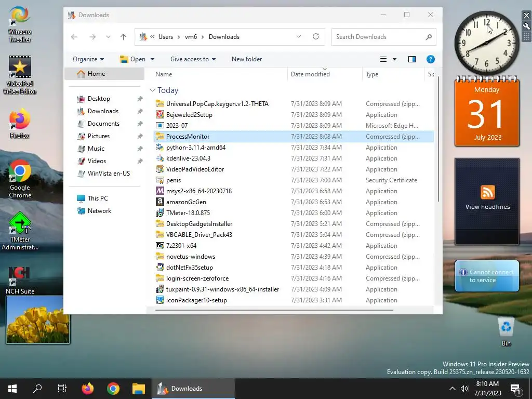Viewport: 532px width, 399px height.
Task: Expand the address bar history dropdown
Action: click(299, 37)
